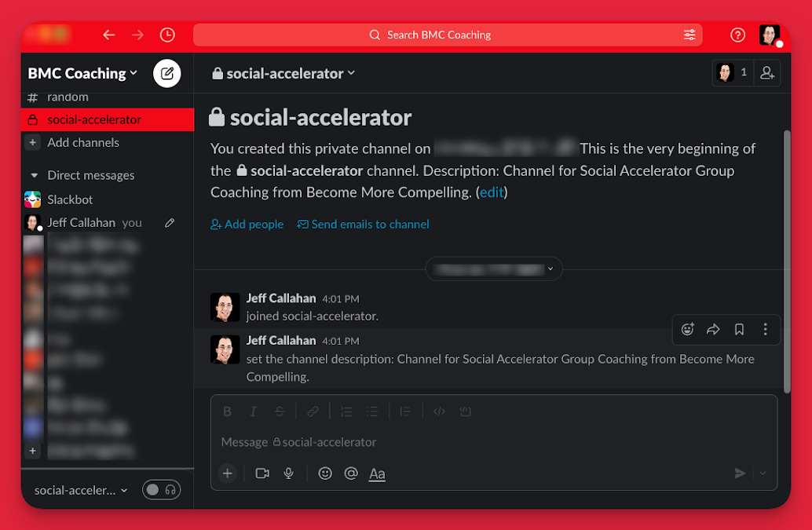This screenshot has width=812, height=530.
Task: Add people icon in channel header
Action: click(x=767, y=73)
